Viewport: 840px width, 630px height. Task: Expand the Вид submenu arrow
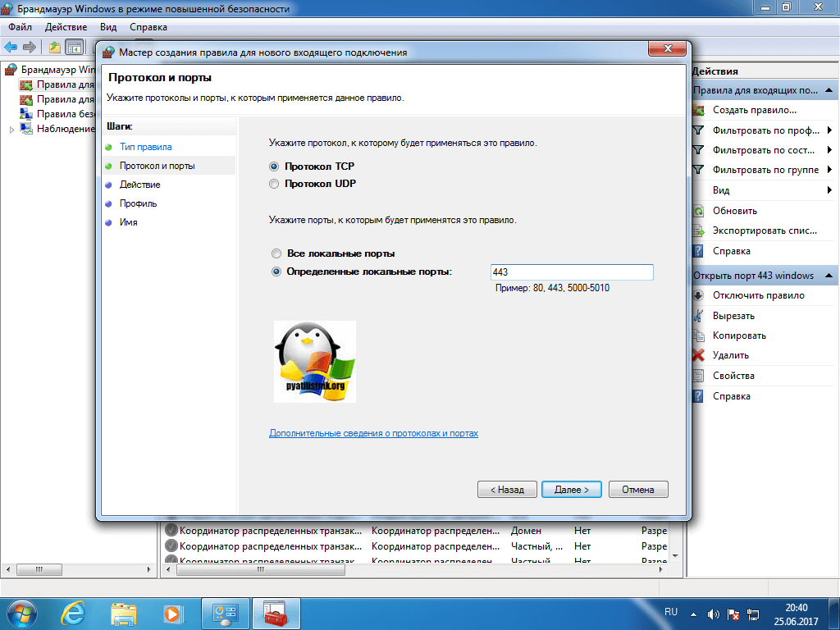coord(830,190)
